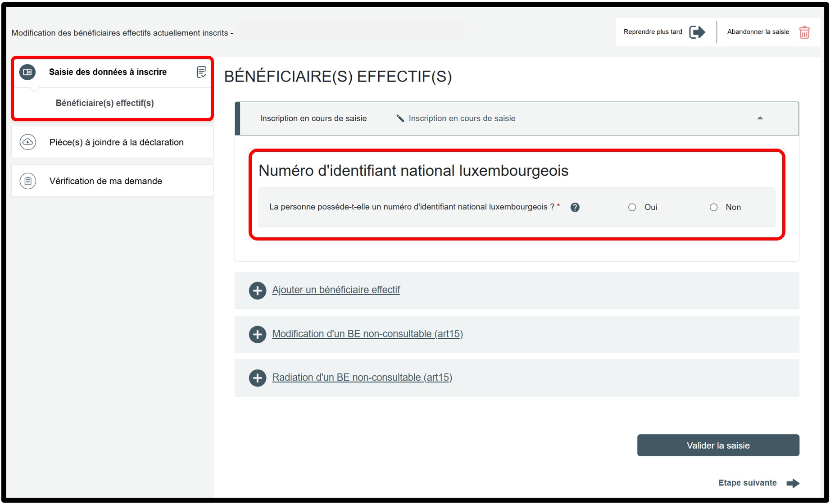Click the Valider la saisie button
The width and height of the screenshot is (830, 504).
tap(718, 445)
